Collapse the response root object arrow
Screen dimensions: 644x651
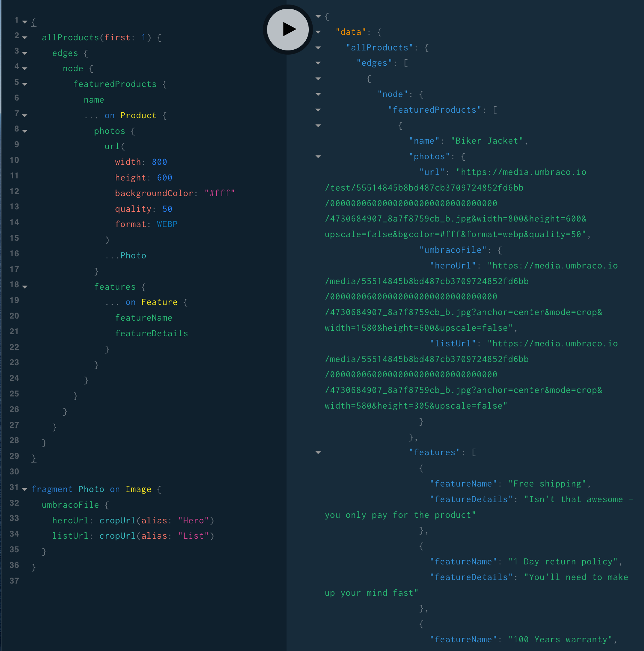point(318,16)
